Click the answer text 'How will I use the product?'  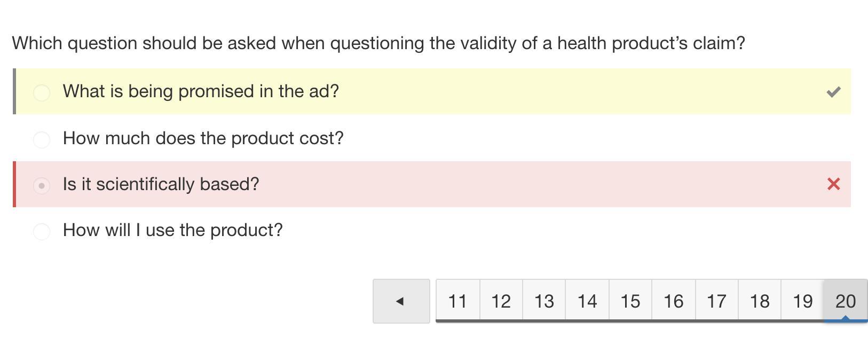click(172, 230)
